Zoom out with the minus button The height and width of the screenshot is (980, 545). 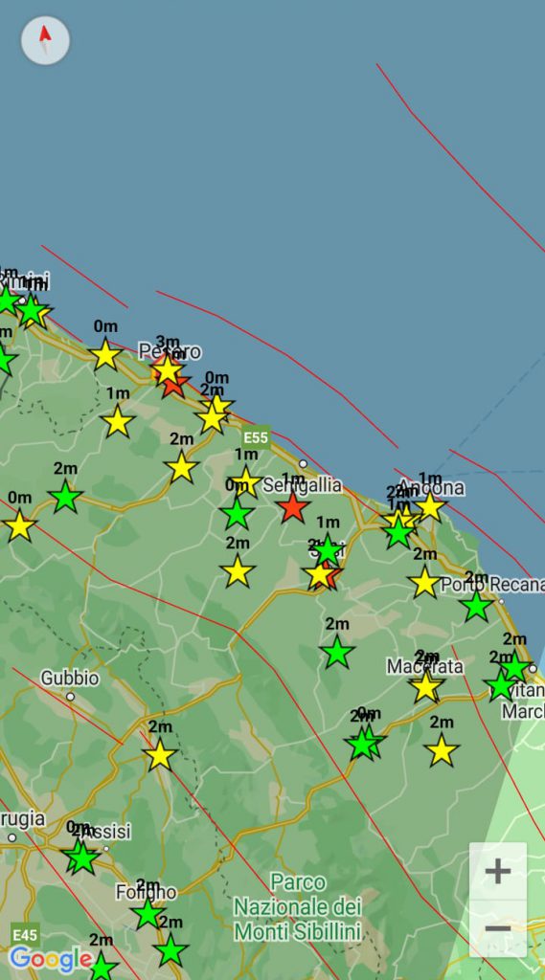pyautogui.click(x=497, y=928)
